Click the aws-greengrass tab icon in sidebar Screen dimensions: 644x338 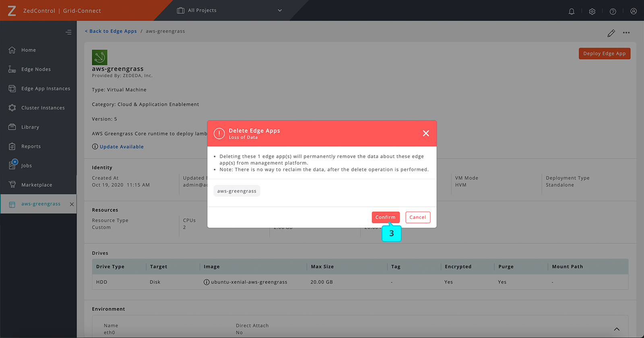pos(12,204)
